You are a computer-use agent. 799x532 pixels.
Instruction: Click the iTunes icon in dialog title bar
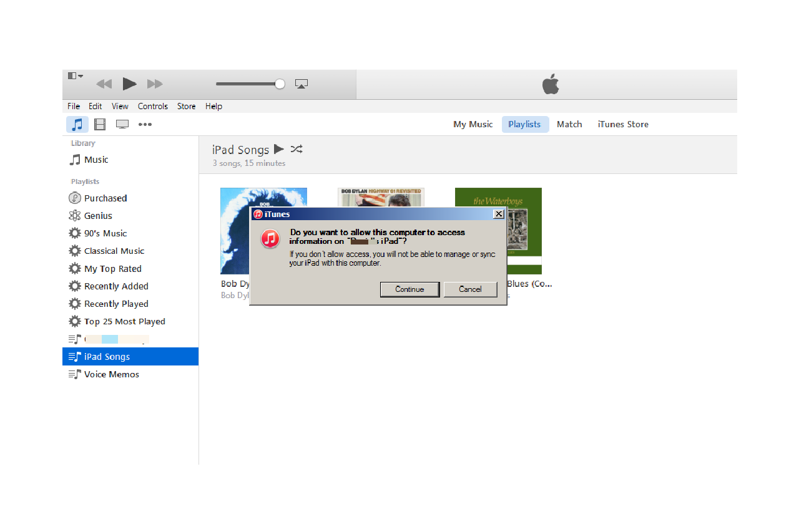point(258,215)
